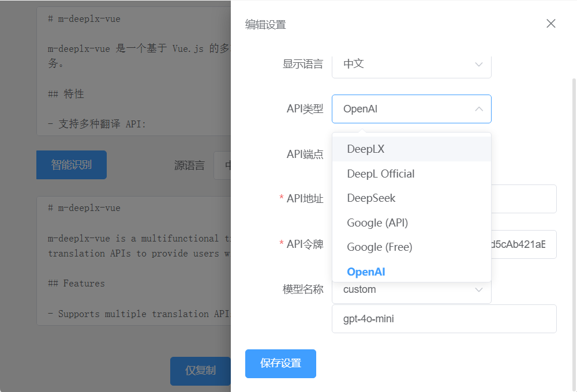This screenshot has width=577, height=392.
Task: Click the up arrow in API类型 select
Action: pos(478,109)
